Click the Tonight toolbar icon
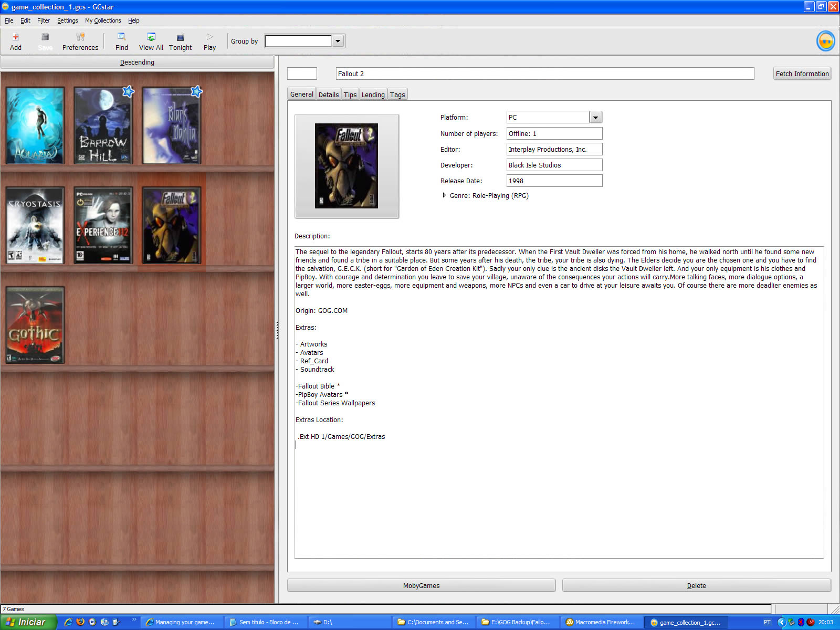Screen dimensions: 840x630 [x=181, y=41]
